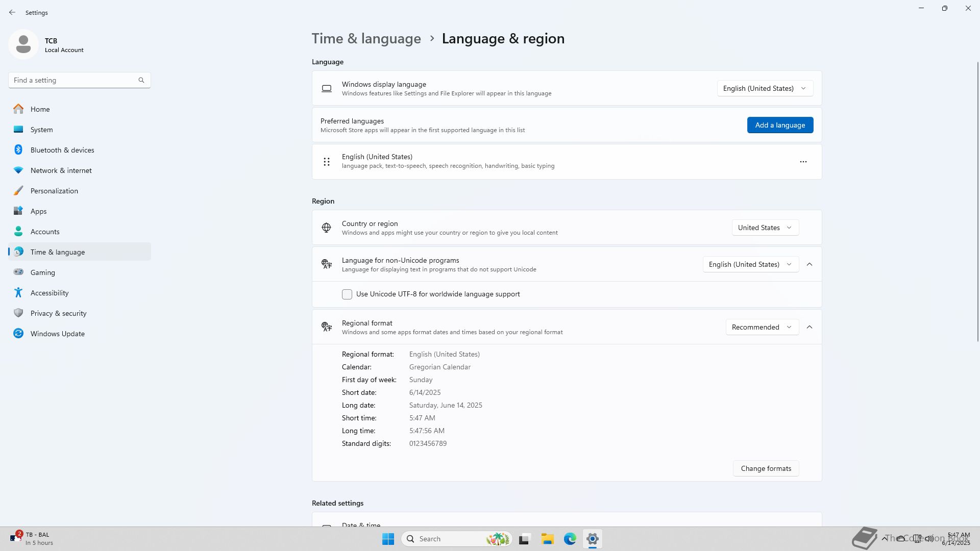Open File Explorer from the taskbar
Viewport: 980px width, 551px height.
[547, 539]
